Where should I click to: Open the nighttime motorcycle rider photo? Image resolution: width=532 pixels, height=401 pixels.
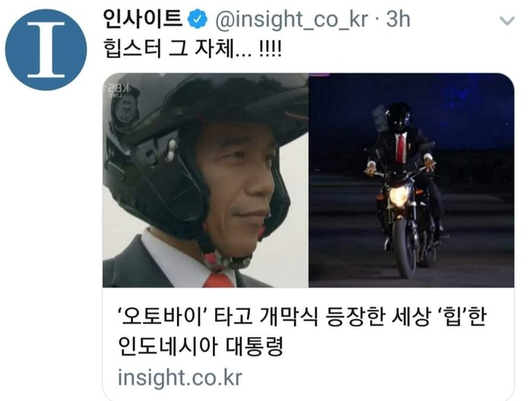[411, 180]
